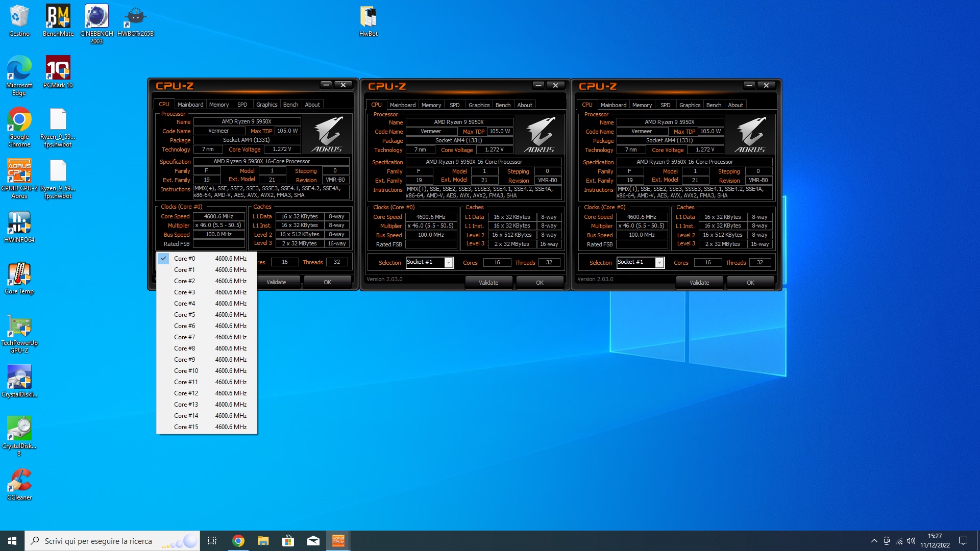This screenshot has width=980, height=551.
Task: Select checked Core #0 in the list
Action: [207, 259]
